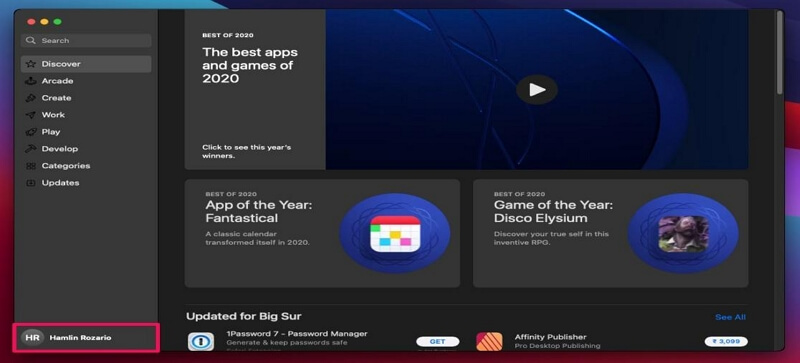The width and height of the screenshot is (800, 363).
Task: Open 1Password 7 - Password Manager title
Action: (297, 333)
